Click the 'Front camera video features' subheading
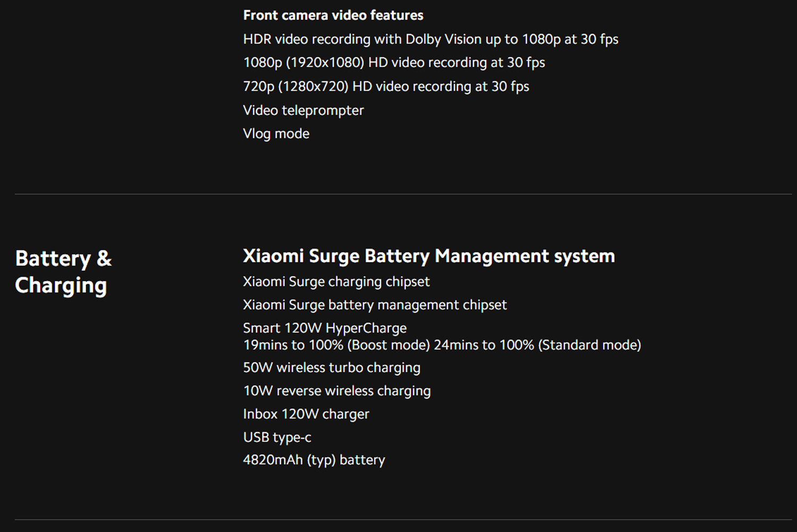This screenshot has height=532, width=797. click(x=333, y=15)
